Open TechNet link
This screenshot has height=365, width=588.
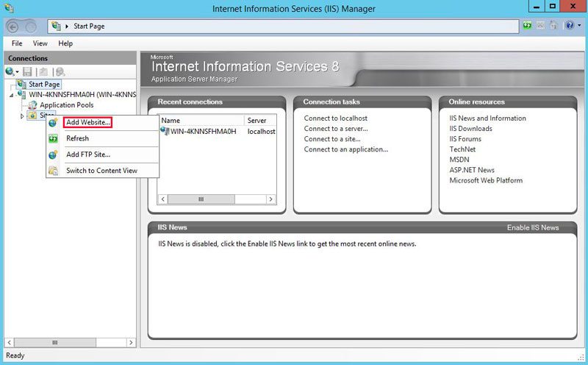click(462, 149)
